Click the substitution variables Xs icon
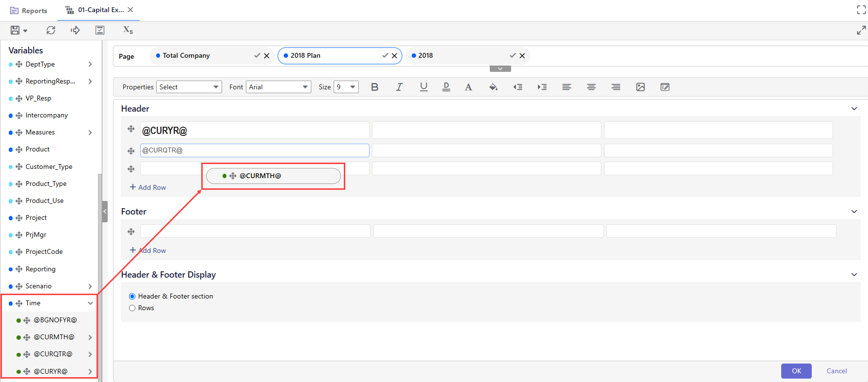Screen dimensions: 868x382 coord(128,30)
